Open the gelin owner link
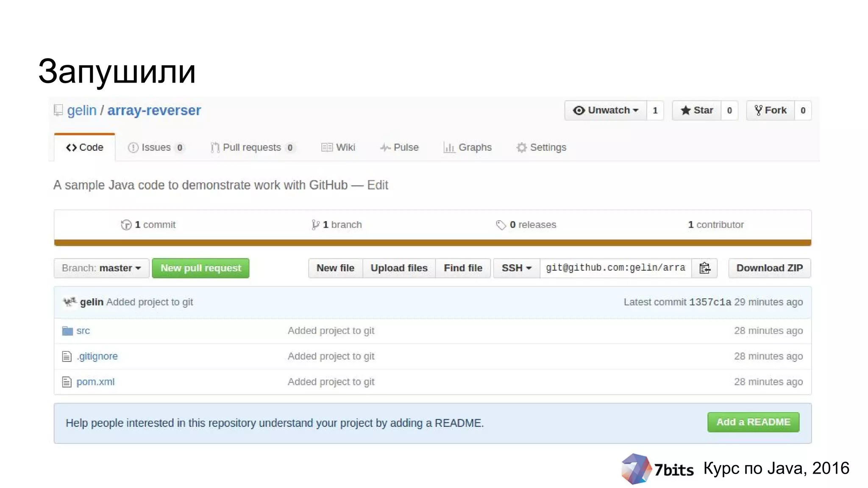 tap(82, 111)
